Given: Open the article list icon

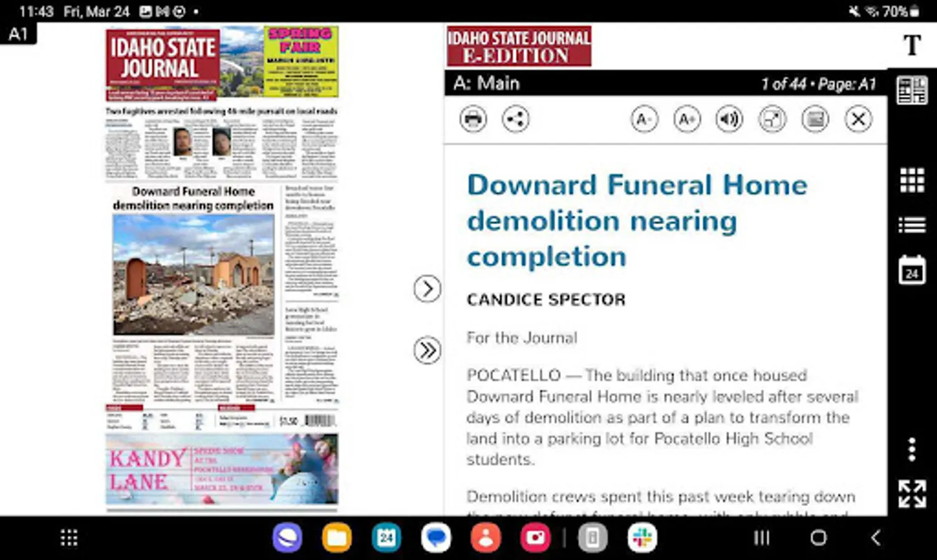Looking at the screenshot, I should [912, 225].
